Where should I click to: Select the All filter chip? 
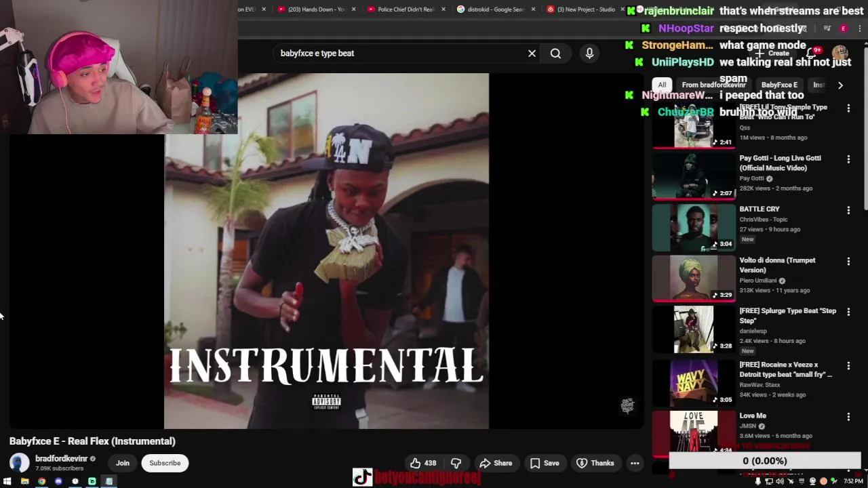(x=662, y=85)
